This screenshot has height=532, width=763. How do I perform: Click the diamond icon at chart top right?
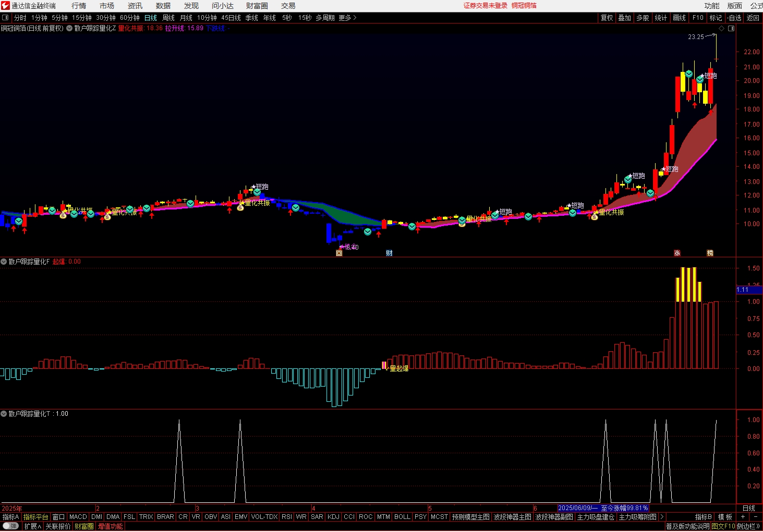coord(722,29)
